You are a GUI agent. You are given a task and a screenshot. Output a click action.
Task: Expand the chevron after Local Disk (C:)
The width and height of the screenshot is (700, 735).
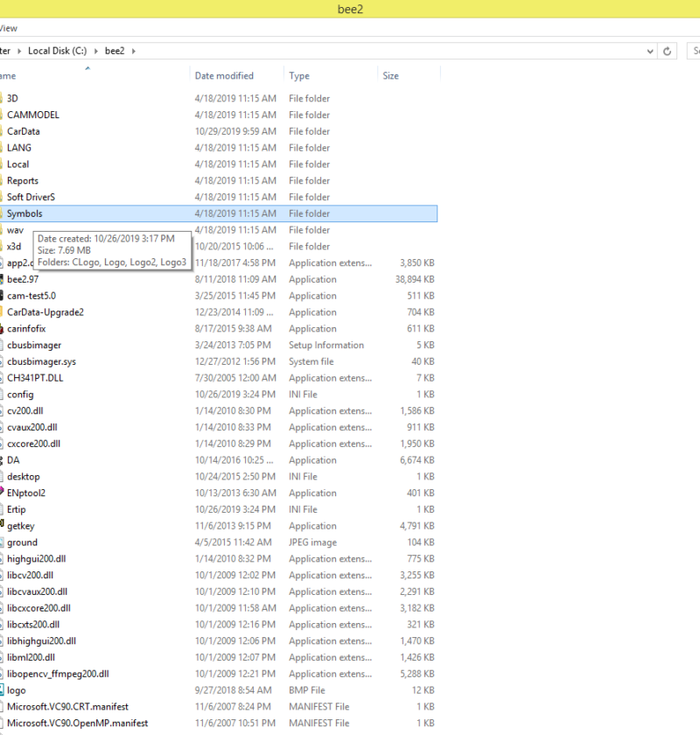(98, 51)
